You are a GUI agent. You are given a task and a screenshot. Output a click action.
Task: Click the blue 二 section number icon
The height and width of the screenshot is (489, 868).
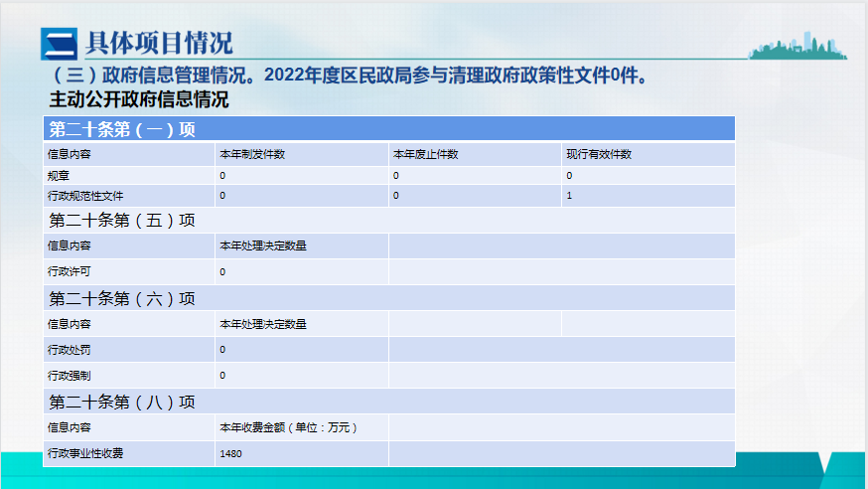(x=59, y=44)
